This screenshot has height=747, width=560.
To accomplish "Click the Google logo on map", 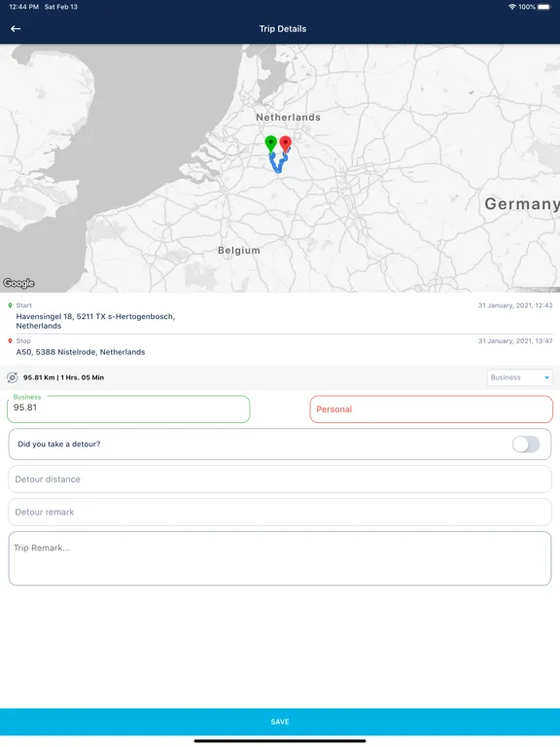I will pyautogui.click(x=19, y=283).
